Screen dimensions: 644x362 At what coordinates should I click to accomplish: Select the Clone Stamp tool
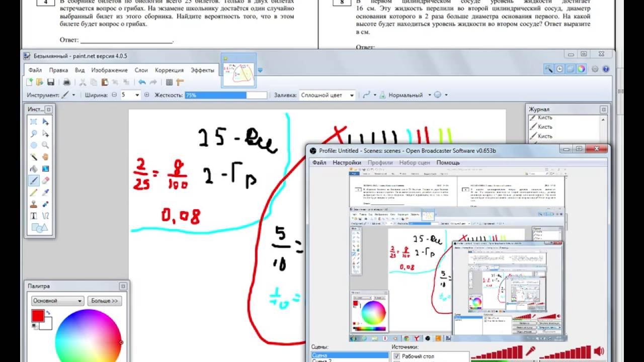pyautogui.click(x=34, y=204)
